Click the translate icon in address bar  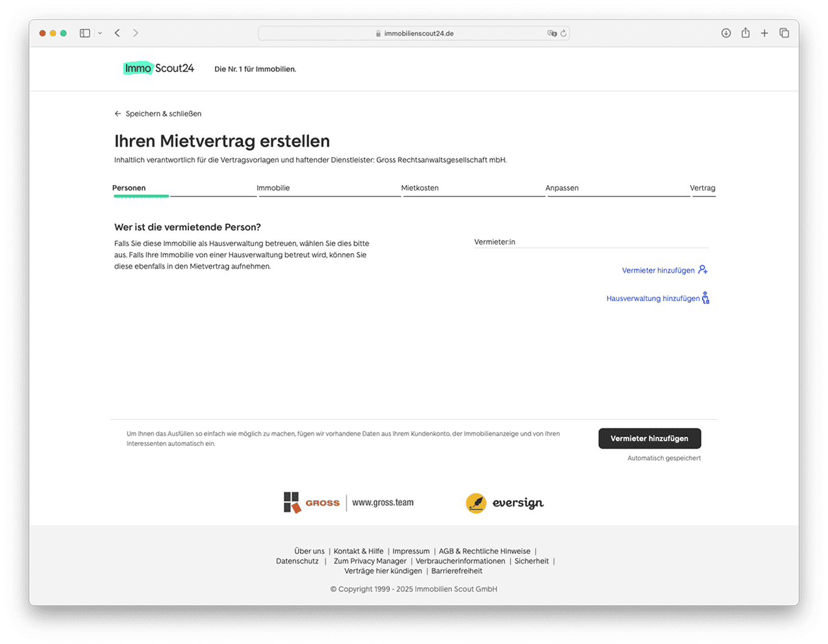coord(551,33)
